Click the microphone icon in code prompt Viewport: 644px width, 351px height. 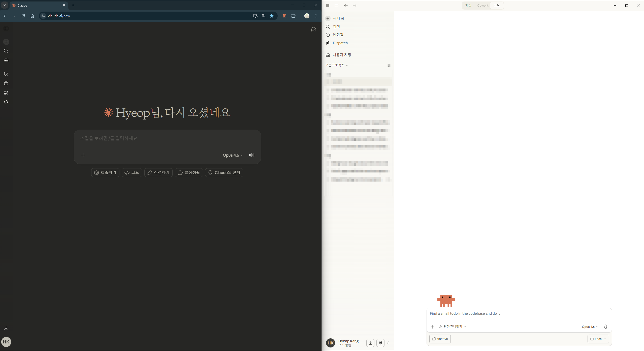pyautogui.click(x=605, y=327)
